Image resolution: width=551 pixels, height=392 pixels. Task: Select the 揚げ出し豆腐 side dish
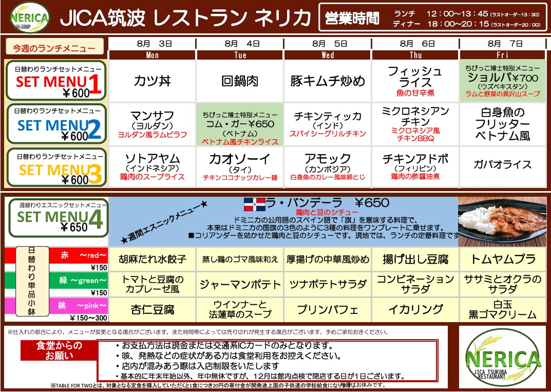pyautogui.click(x=415, y=259)
